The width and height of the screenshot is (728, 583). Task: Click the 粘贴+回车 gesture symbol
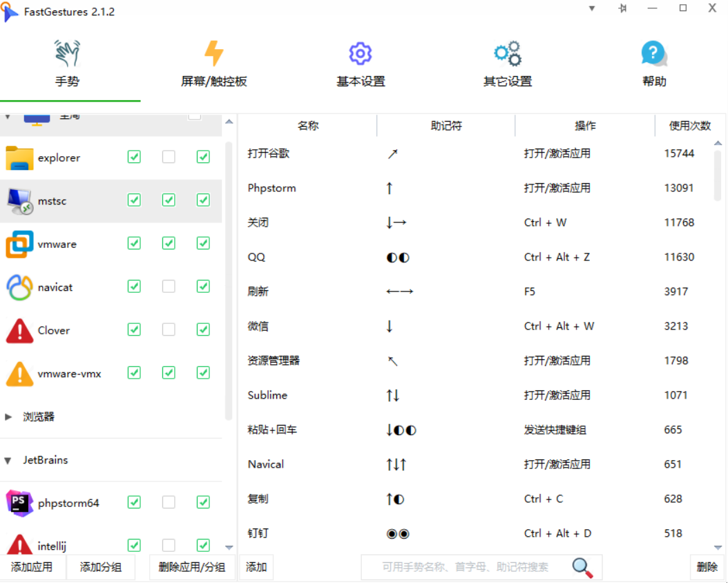click(x=401, y=430)
